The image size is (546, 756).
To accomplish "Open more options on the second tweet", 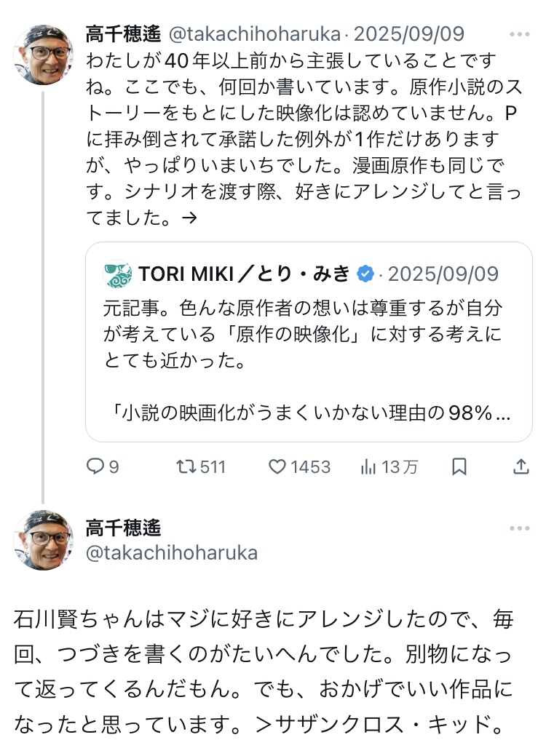I will 520,529.
